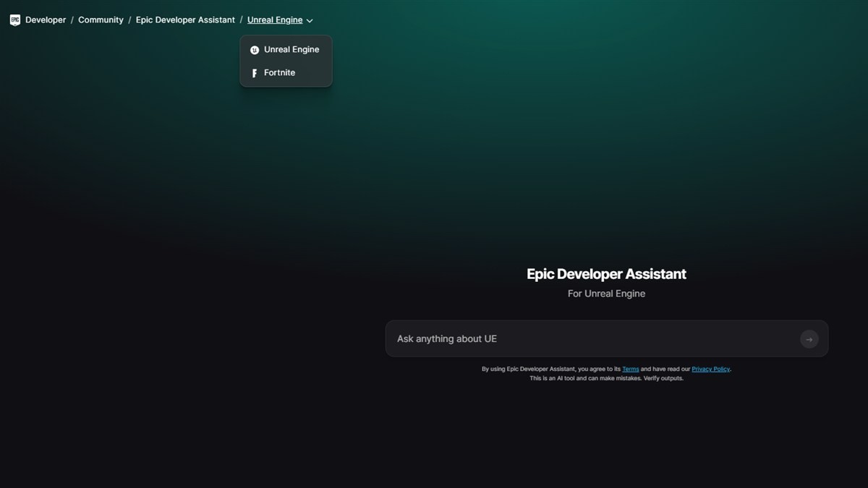
Task: Click the Fortnite F icon in menu
Action: [255, 73]
